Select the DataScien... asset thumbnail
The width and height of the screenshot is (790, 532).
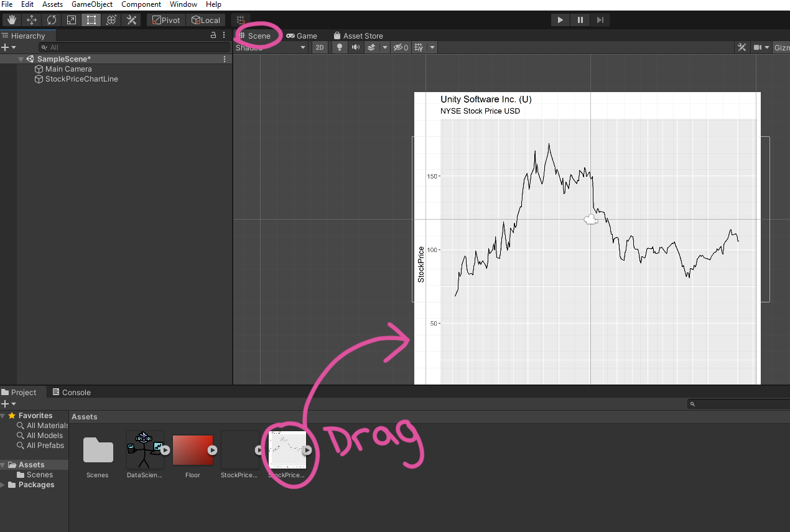tap(144, 450)
